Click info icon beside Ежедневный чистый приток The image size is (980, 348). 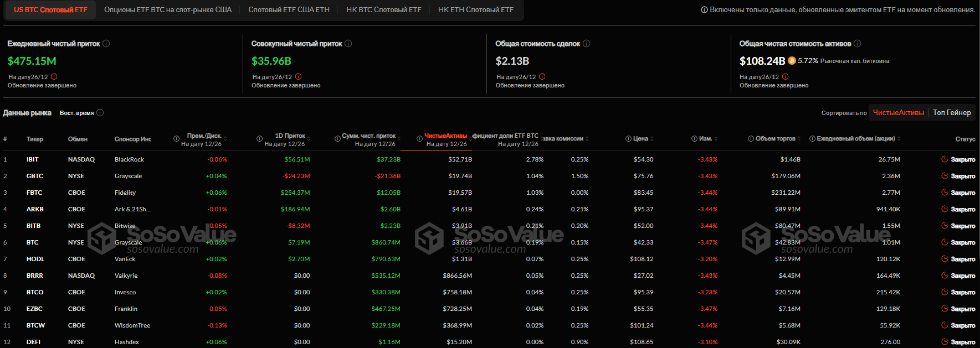click(x=106, y=44)
